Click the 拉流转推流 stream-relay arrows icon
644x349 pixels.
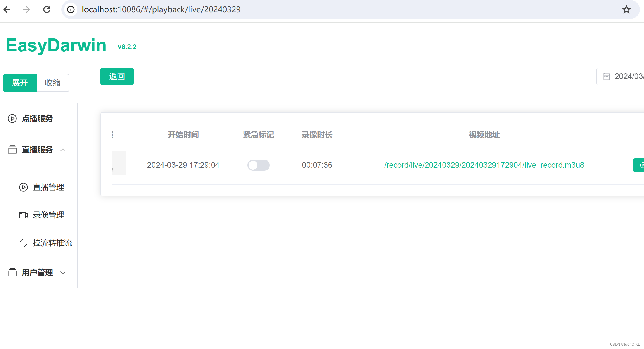(23, 243)
